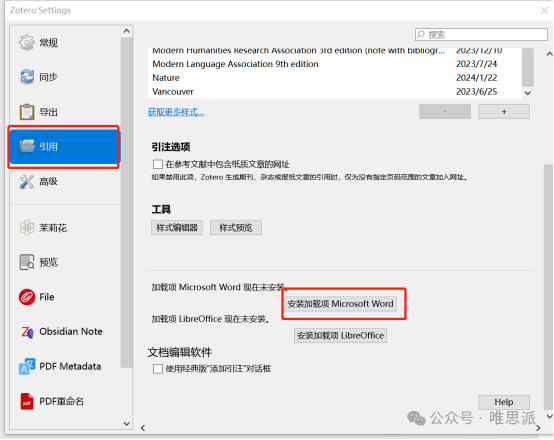This screenshot has height=440, width=554.
Task: Click the Help button
Action: pos(504,402)
